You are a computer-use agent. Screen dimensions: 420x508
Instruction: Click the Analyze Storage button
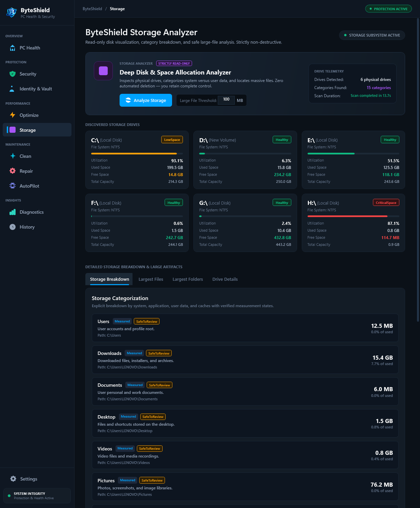[x=146, y=100]
